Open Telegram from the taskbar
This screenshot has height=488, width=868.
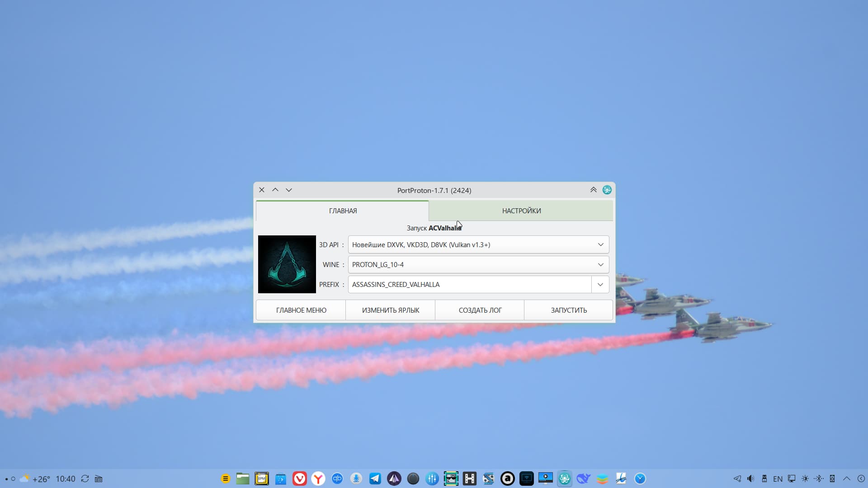click(x=375, y=479)
